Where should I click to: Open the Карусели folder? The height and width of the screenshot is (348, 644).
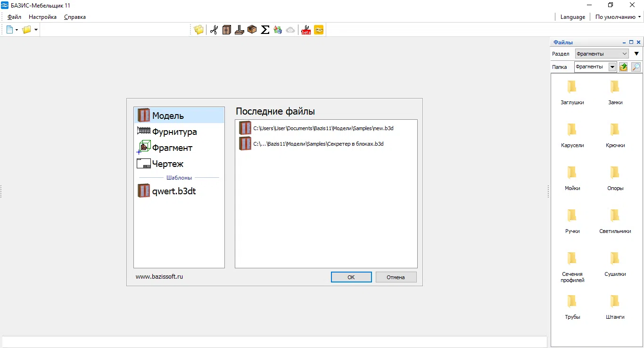pos(572,135)
